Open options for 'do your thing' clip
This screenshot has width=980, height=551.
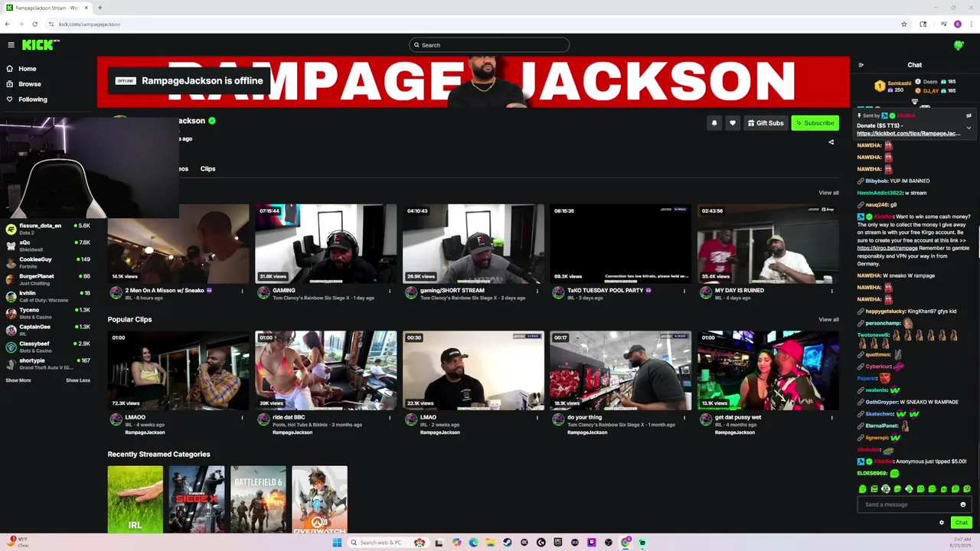click(684, 418)
